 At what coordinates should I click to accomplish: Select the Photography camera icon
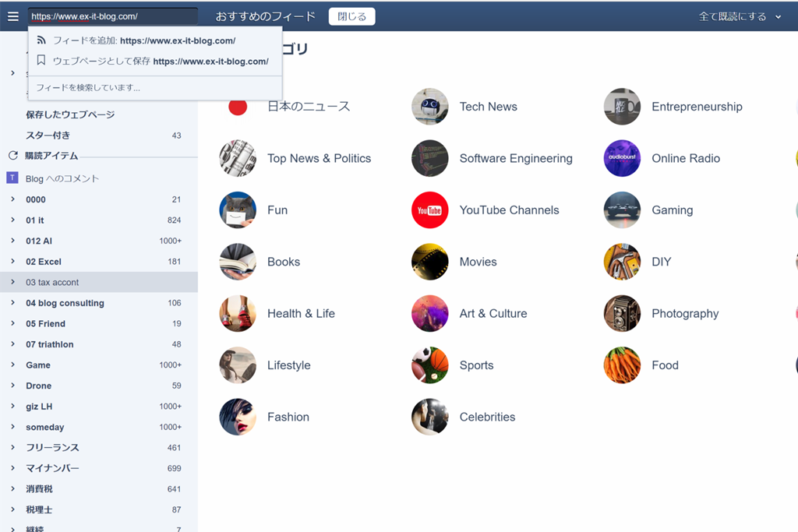(x=622, y=313)
